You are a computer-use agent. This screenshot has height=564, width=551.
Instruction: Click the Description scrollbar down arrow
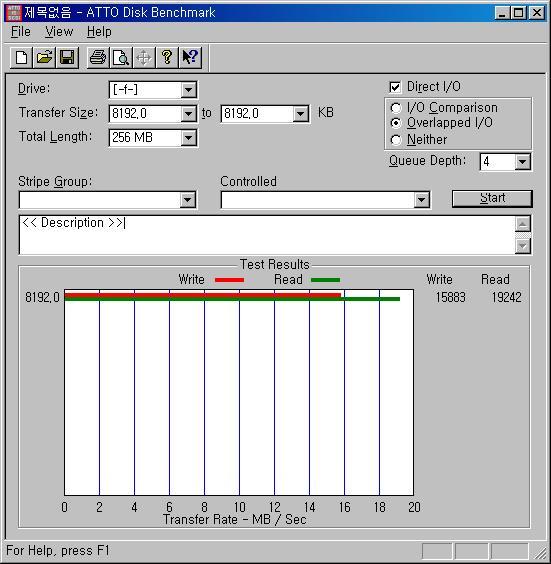(x=523, y=246)
